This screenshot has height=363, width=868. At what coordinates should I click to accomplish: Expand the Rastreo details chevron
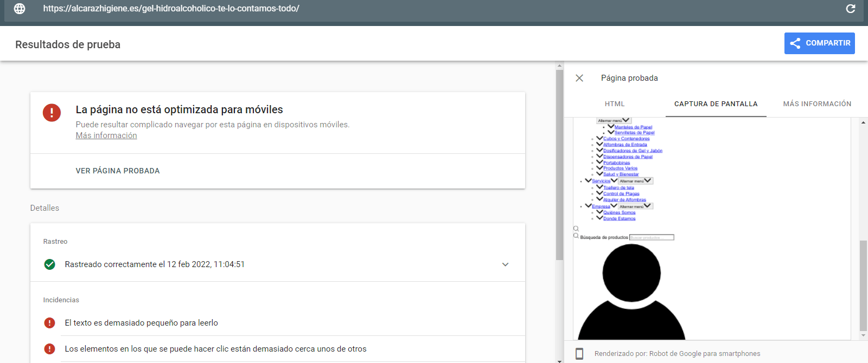(x=505, y=264)
